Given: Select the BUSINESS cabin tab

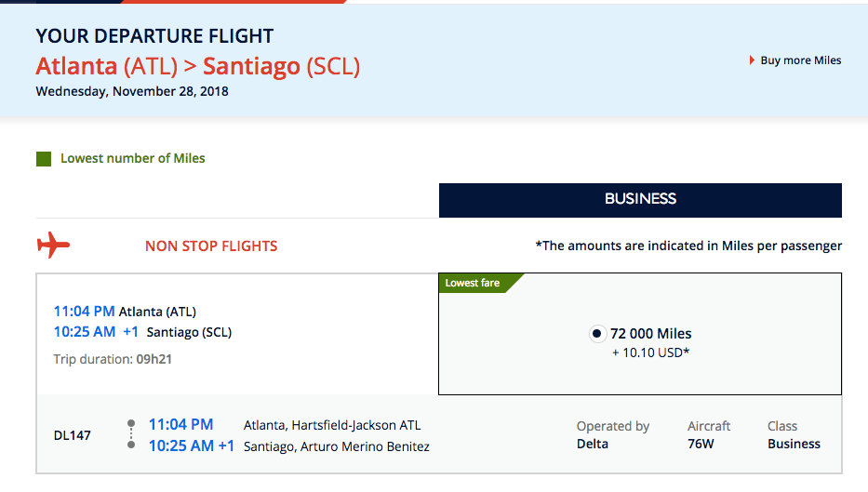Looking at the screenshot, I should 640,199.
